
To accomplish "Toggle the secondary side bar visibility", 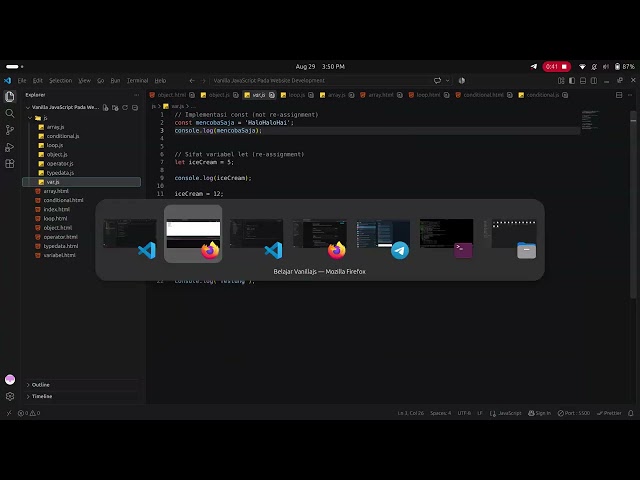I will (594, 80).
